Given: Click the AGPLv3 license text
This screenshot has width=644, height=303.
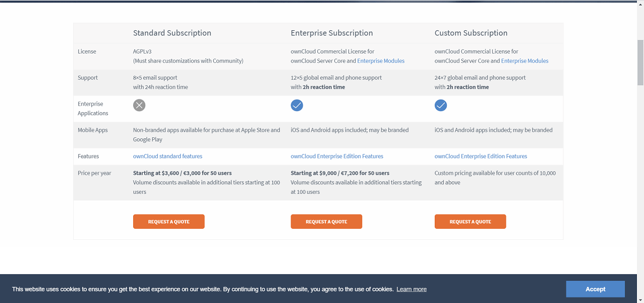Looking at the screenshot, I should point(143,52).
